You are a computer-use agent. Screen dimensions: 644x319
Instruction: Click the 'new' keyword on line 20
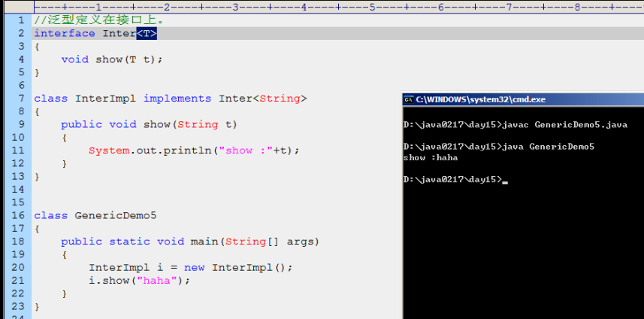195,268
